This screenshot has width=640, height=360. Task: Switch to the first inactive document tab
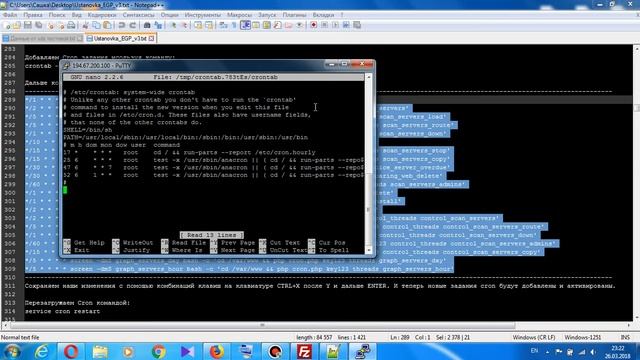(42, 38)
